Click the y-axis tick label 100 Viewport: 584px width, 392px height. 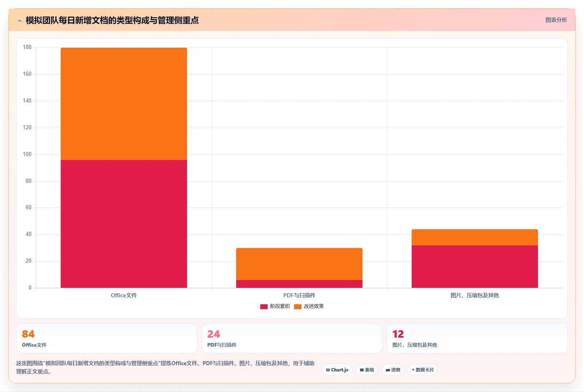pyautogui.click(x=27, y=154)
